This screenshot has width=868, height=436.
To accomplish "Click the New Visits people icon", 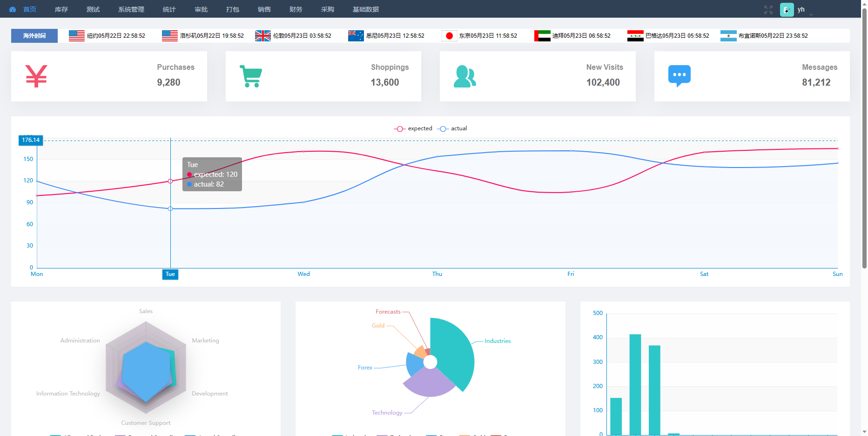I will coord(465,76).
